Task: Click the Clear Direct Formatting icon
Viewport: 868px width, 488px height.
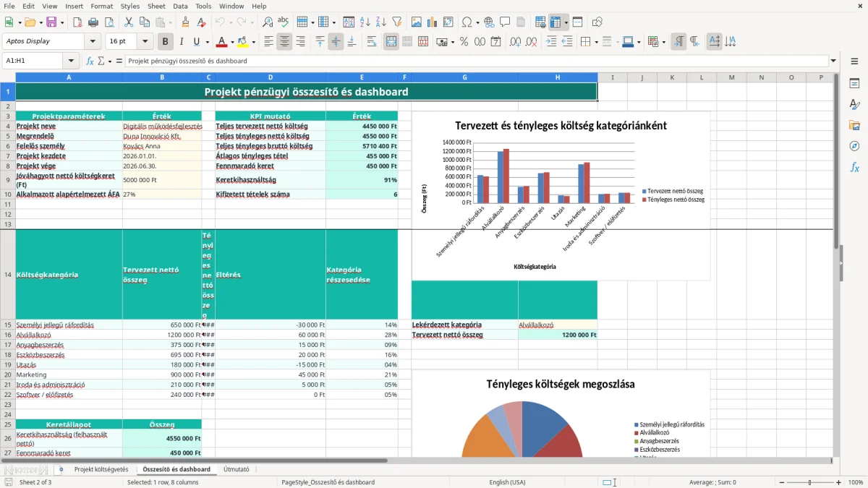Action: [201, 22]
